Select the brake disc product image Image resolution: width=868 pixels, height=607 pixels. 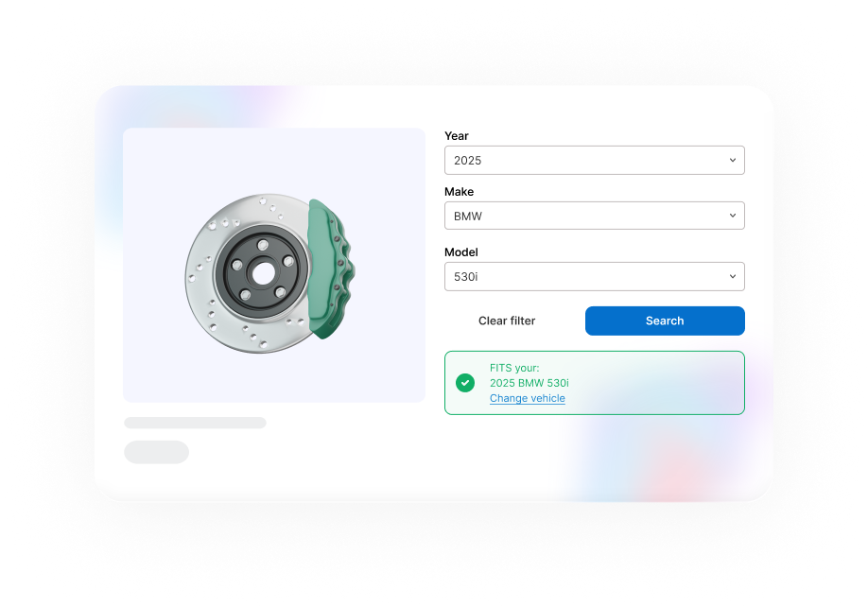273,265
